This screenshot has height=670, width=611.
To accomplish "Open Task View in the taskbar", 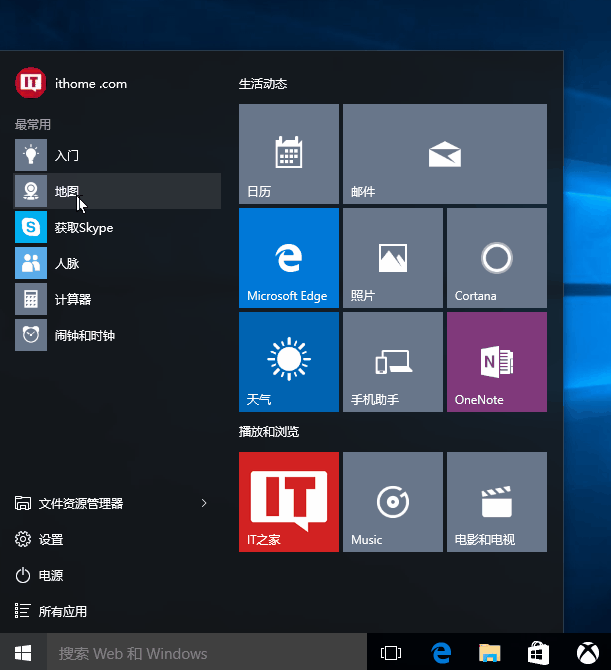I will pos(391,653).
